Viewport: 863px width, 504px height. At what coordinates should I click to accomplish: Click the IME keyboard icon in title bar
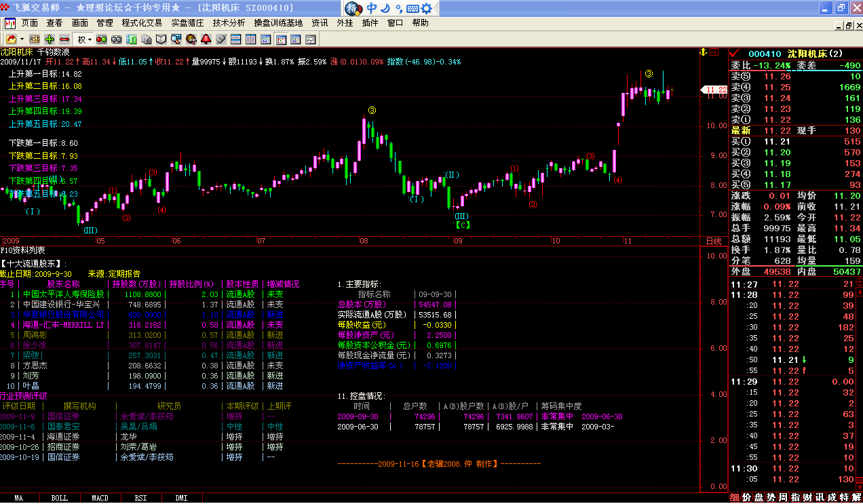pyautogui.click(x=413, y=9)
